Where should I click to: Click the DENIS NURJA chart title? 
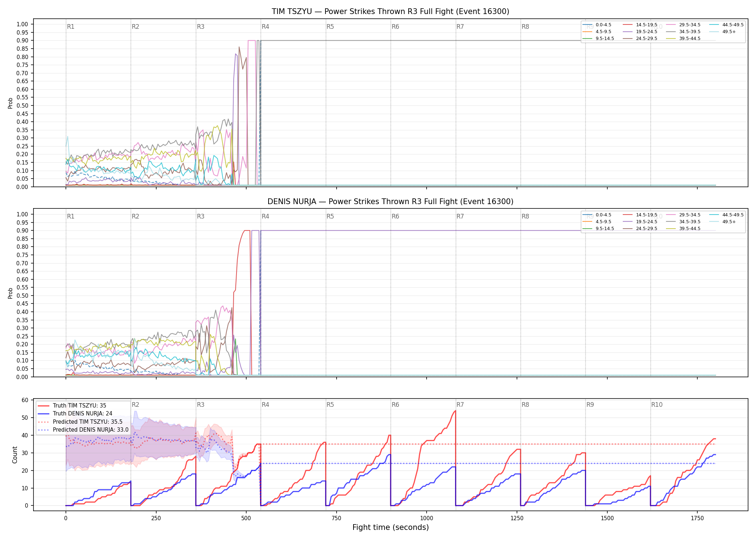(390, 202)
